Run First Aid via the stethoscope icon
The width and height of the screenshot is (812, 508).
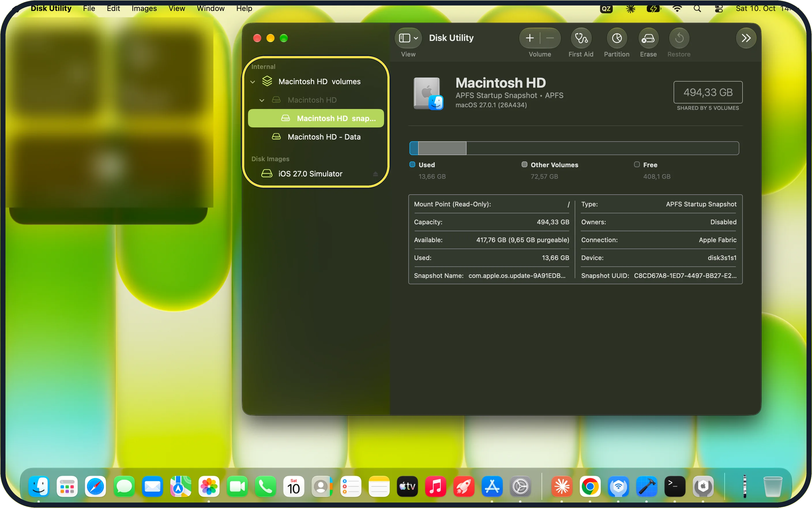pyautogui.click(x=581, y=38)
